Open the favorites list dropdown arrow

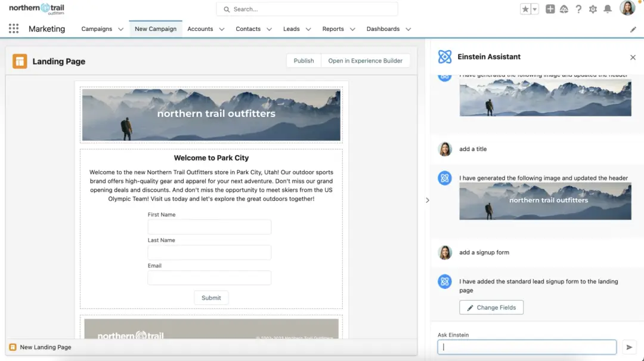tap(535, 9)
